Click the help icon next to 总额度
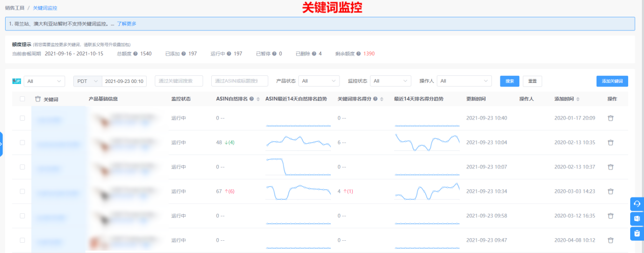This screenshot has width=644, height=253. pos(135,53)
